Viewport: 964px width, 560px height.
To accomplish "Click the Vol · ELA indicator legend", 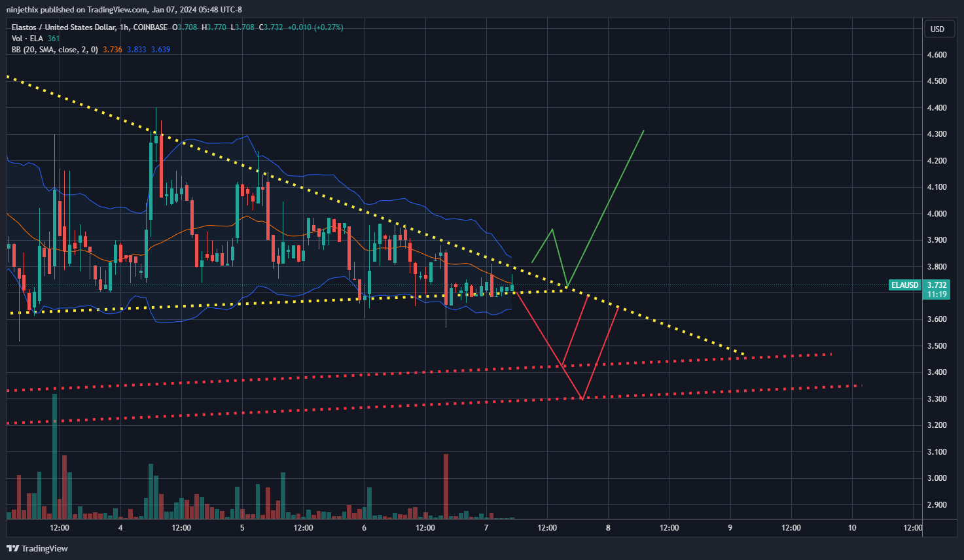I will pos(27,39).
